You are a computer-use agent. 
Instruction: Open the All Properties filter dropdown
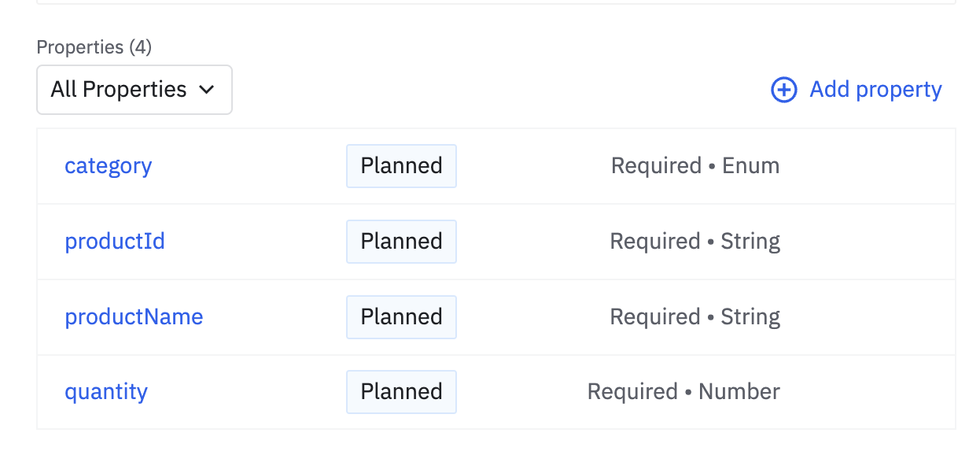tap(134, 90)
